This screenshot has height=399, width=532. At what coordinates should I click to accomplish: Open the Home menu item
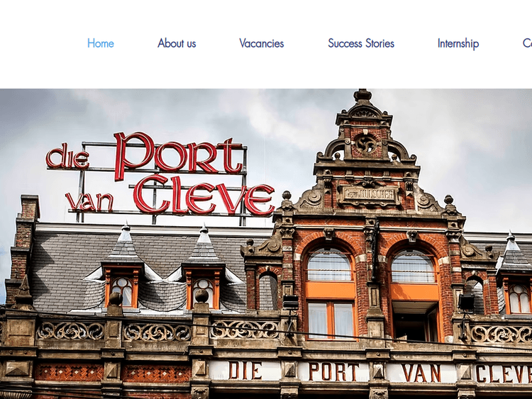(x=100, y=43)
